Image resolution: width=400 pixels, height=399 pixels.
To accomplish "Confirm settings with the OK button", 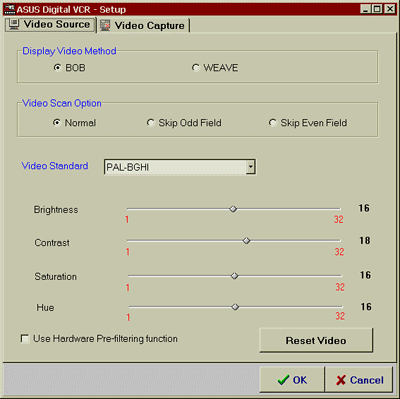I will click(292, 380).
